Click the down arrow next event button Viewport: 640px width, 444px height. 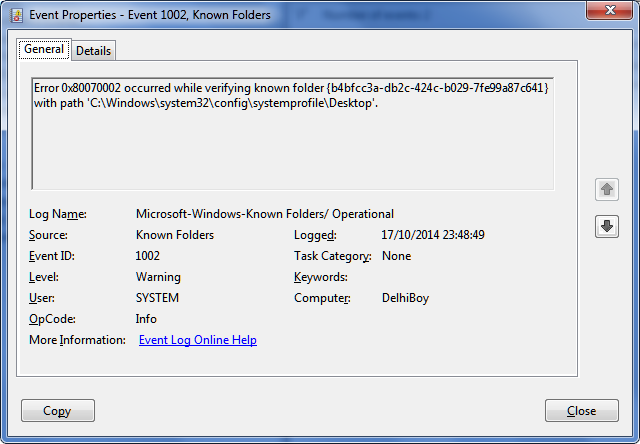click(607, 226)
